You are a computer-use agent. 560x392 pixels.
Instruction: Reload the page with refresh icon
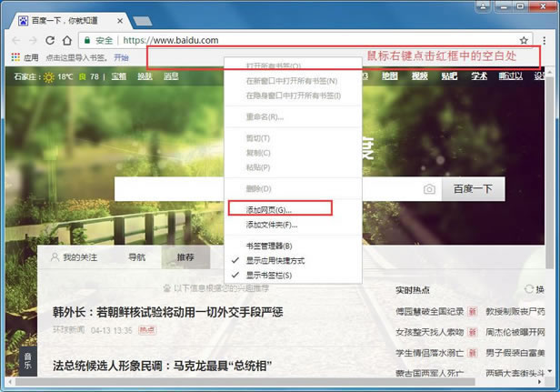click(x=50, y=40)
